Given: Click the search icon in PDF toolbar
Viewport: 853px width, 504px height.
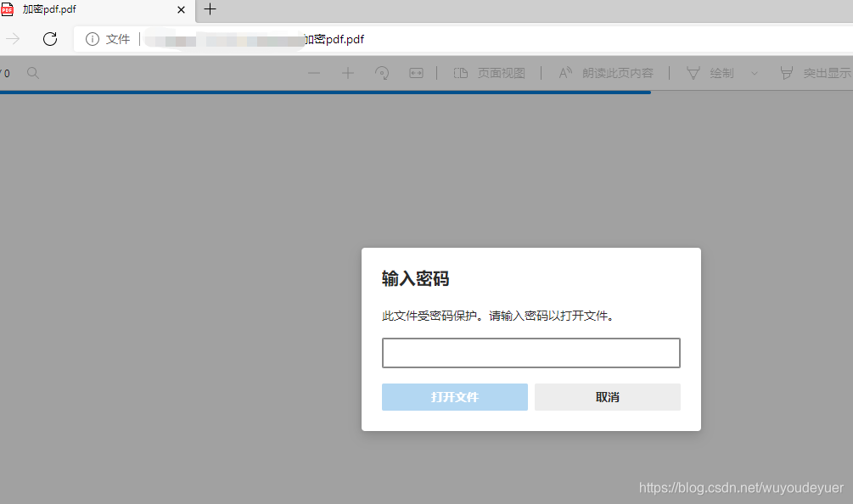Looking at the screenshot, I should [32, 73].
